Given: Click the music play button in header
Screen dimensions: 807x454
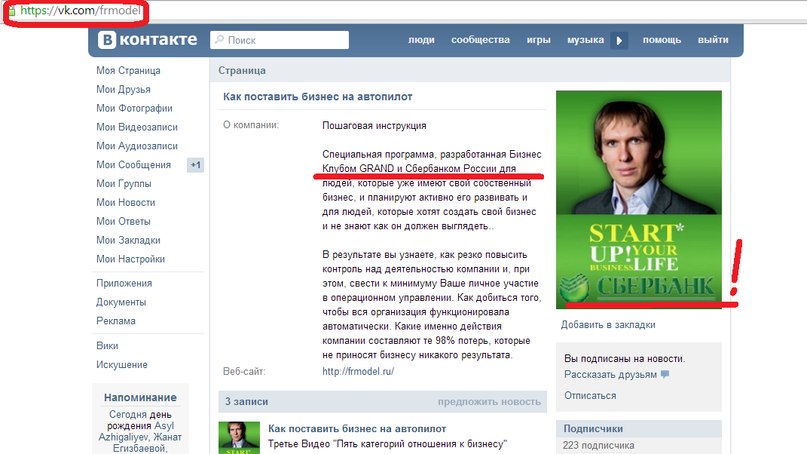Looking at the screenshot, I should 619,40.
